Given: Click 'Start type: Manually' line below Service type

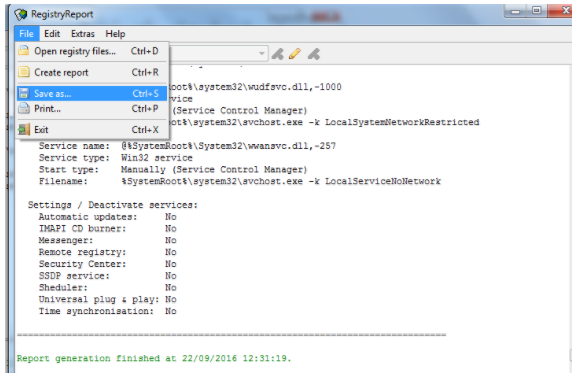Looking at the screenshot, I should (x=173, y=170).
